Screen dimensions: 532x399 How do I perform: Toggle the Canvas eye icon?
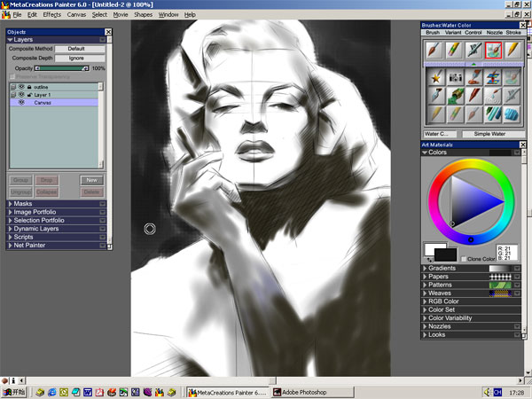(21, 103)
